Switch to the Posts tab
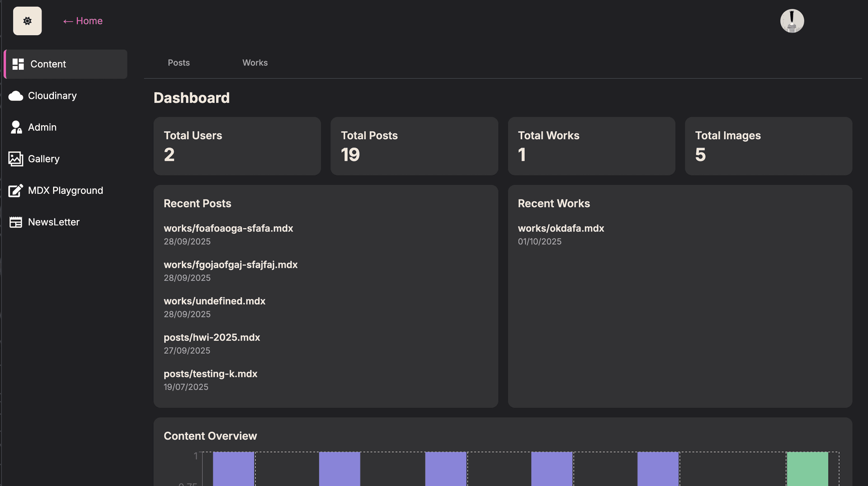Viewport: 868px width, 486px height. pos(179,63)
